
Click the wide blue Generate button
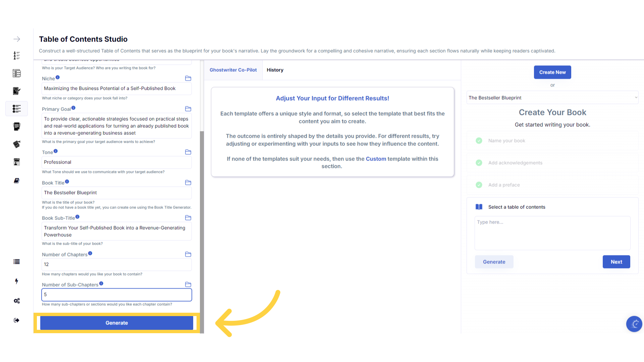pyautogui.click(x=117, y=323)
